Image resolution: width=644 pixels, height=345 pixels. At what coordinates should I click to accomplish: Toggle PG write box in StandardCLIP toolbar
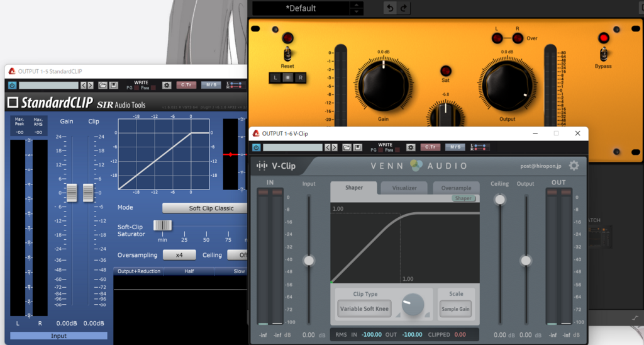(x=136, y=88)
